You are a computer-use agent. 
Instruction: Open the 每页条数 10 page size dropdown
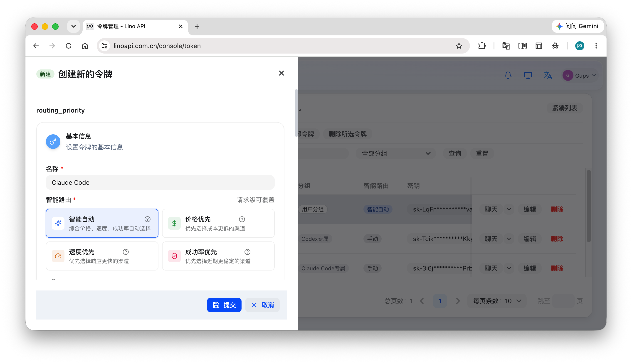tap(497, 301)
